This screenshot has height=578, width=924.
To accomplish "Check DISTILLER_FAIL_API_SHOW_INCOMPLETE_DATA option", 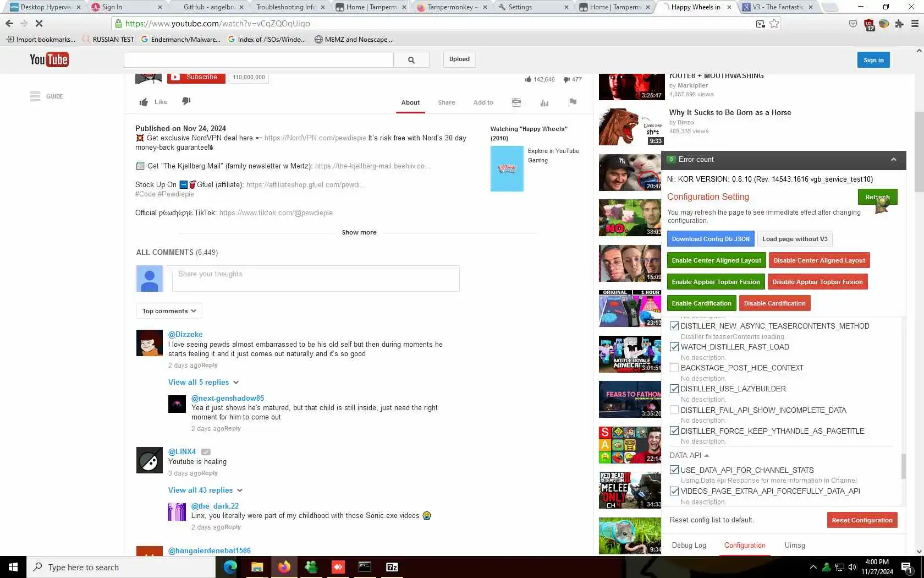I will click(x=674, y=410).
